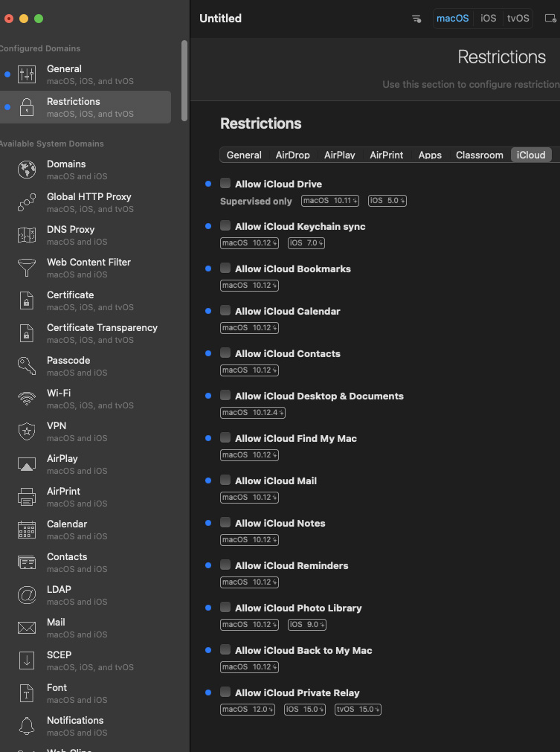The width and height of the screenshot is (560, 752).
Task: Click the 'Untitled' window title
Action: pyautogui.click(x=221, y=19)
